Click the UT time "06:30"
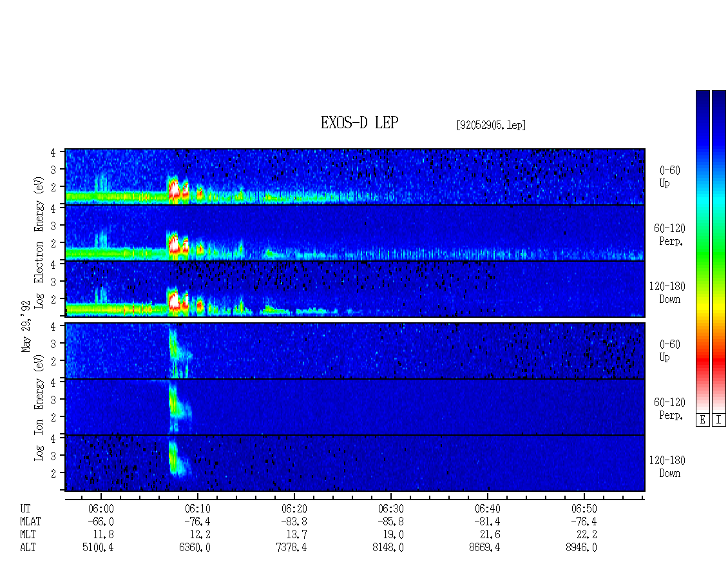This screenshot has height=564, width=728. pyautogui.click(x=390, y=509)
